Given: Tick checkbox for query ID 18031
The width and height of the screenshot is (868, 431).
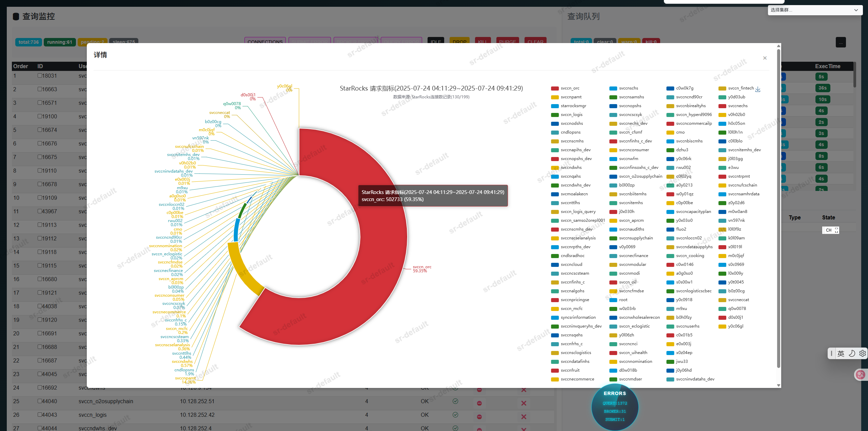Looking at the screenshot, I should click(x=40, y=76).
